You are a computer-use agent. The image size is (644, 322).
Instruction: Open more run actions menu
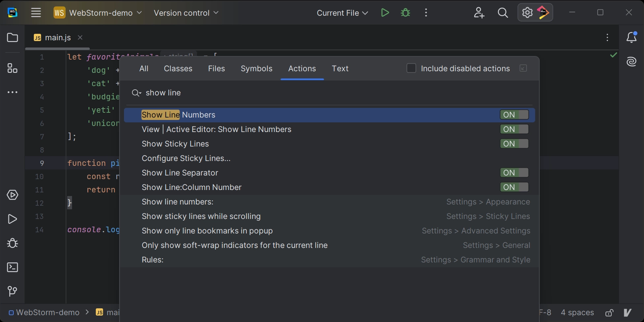(x=426, y=12)
